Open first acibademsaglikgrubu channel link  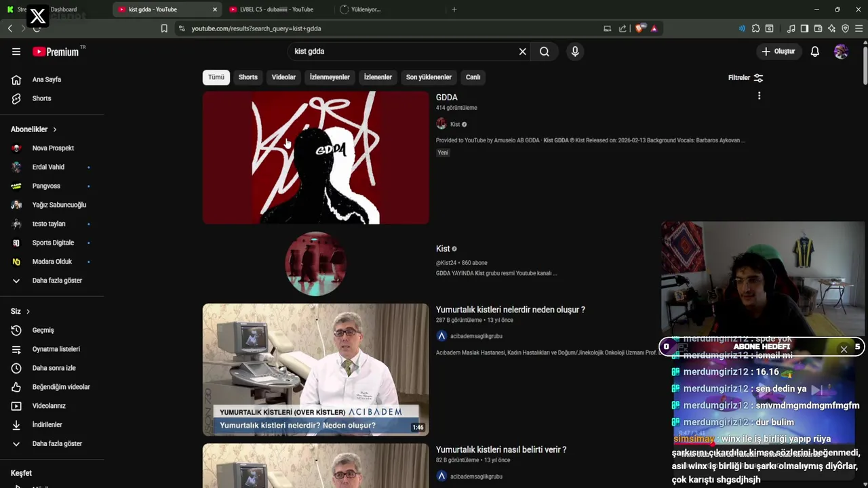tap(476, 336)
